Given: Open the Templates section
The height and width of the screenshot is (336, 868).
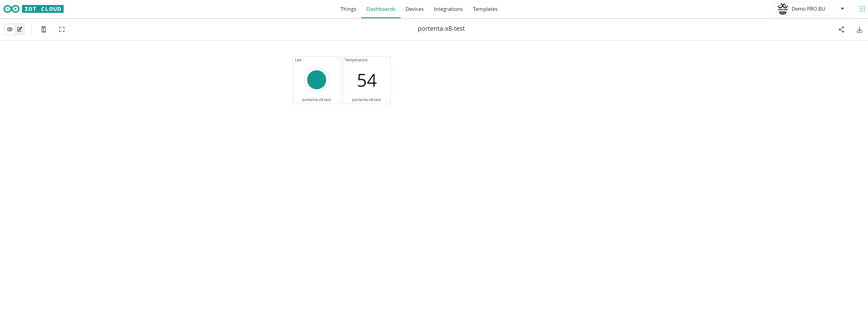Looking at the screenshot, I should pos(485,9).
